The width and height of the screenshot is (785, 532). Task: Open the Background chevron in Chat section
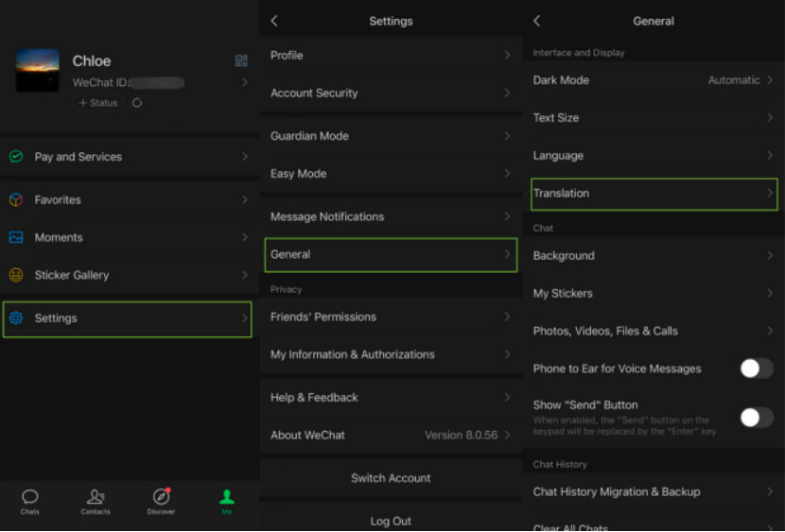(x=770, y=255)
